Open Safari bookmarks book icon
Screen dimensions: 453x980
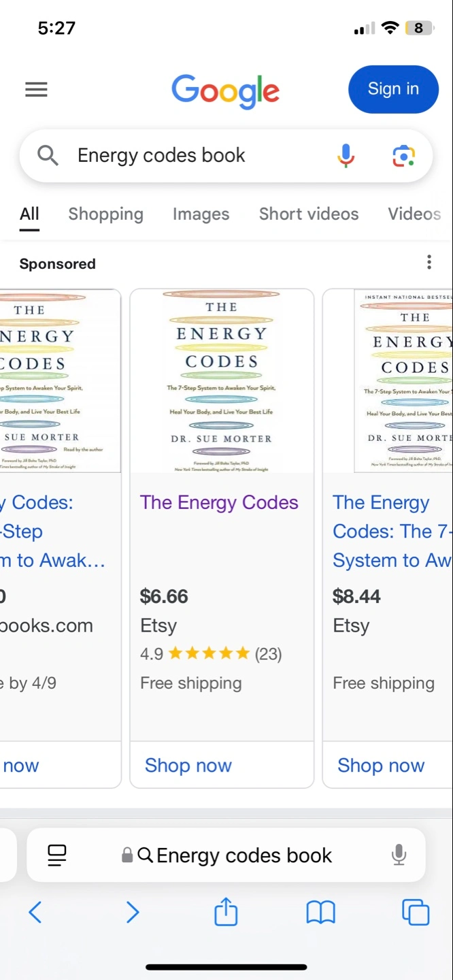click(321, 913)
